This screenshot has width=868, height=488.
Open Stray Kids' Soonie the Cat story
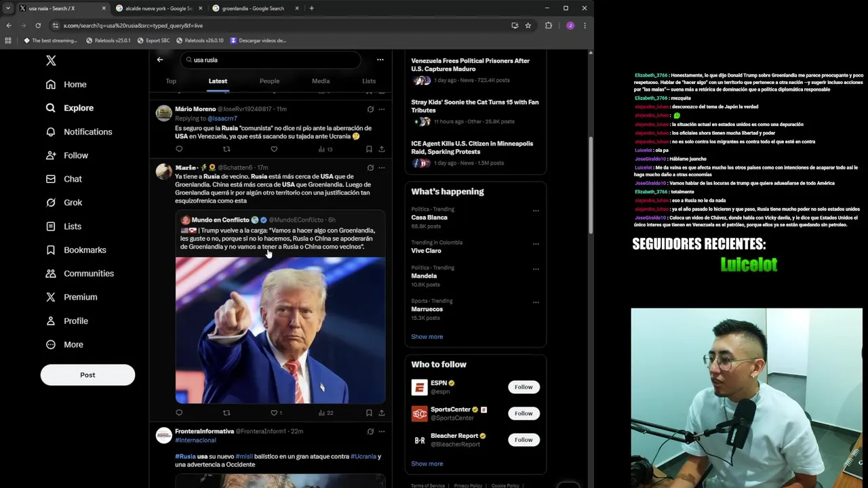tap(475, 111)
